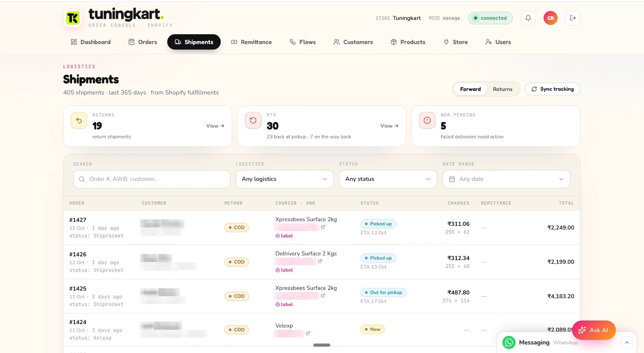The height and width of the screenshot is (353, 644).
Task: Open the CR user avatar
Action: [550, 18]
